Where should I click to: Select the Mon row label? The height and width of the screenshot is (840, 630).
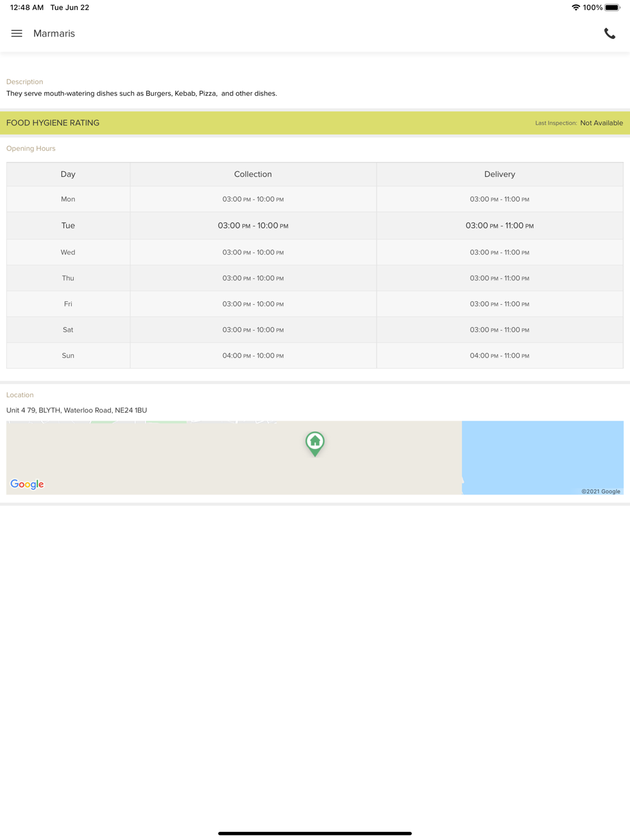68,199
